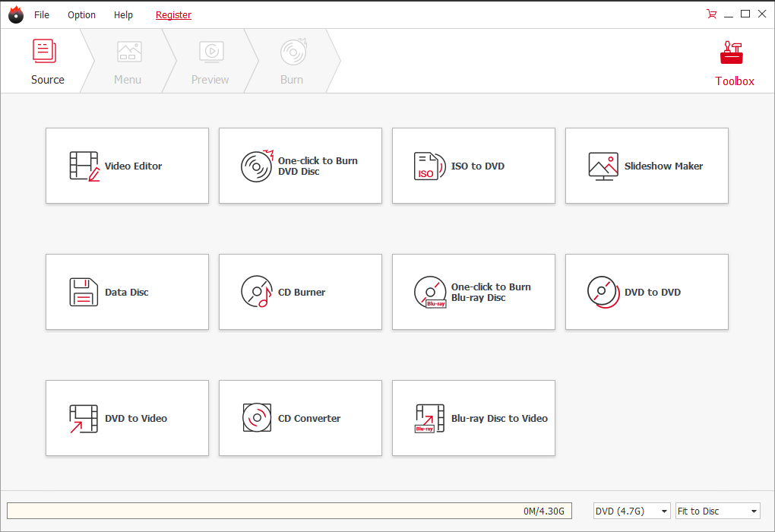Open the Slideshow Maker
775x532 pixels.
click(x=647, y=166)
